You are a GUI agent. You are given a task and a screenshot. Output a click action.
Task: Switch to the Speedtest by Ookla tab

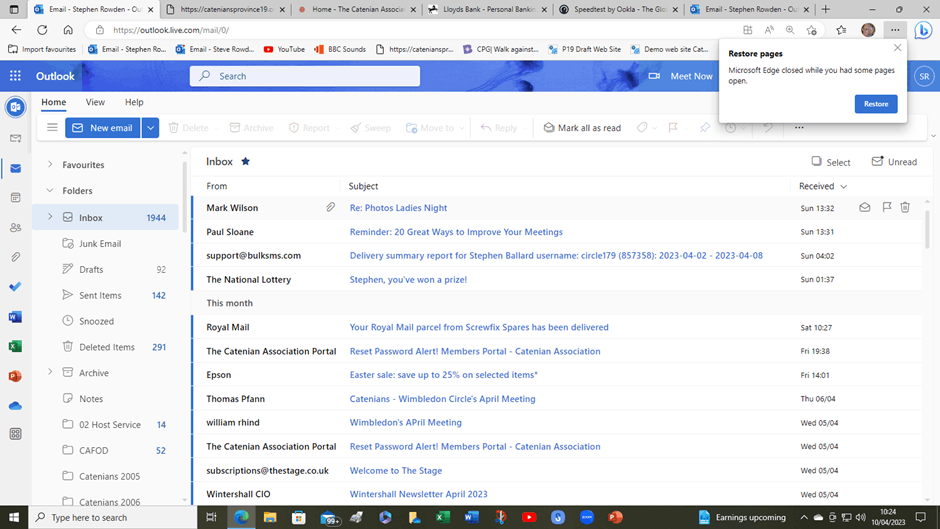point(618,10)
